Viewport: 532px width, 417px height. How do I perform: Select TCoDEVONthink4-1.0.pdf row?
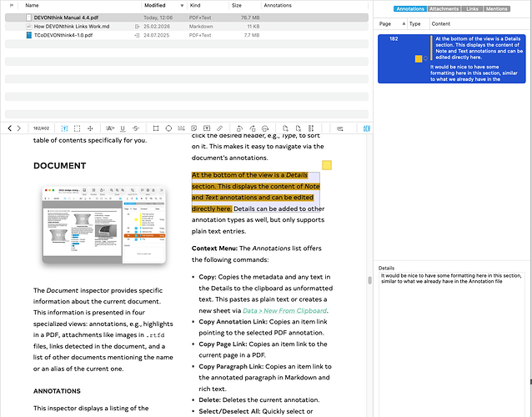click(187, 35)
